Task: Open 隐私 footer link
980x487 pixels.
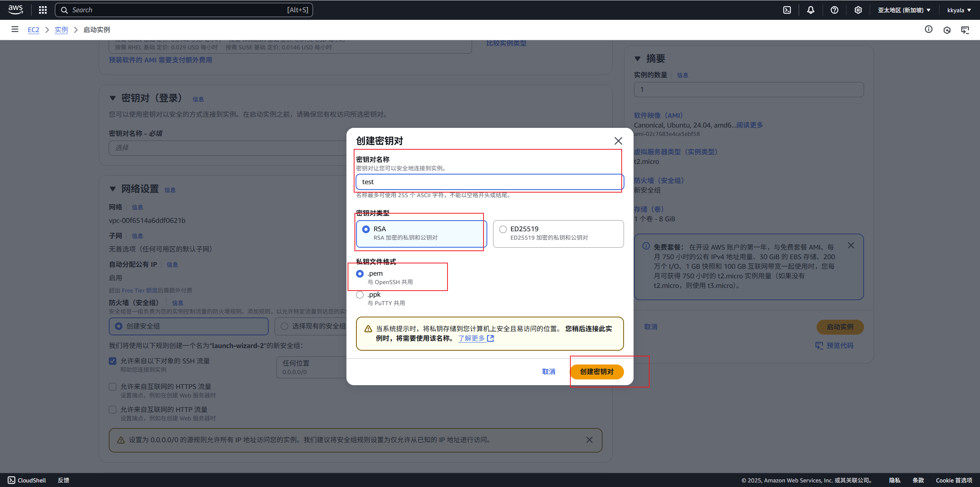Action: point(895,480)
